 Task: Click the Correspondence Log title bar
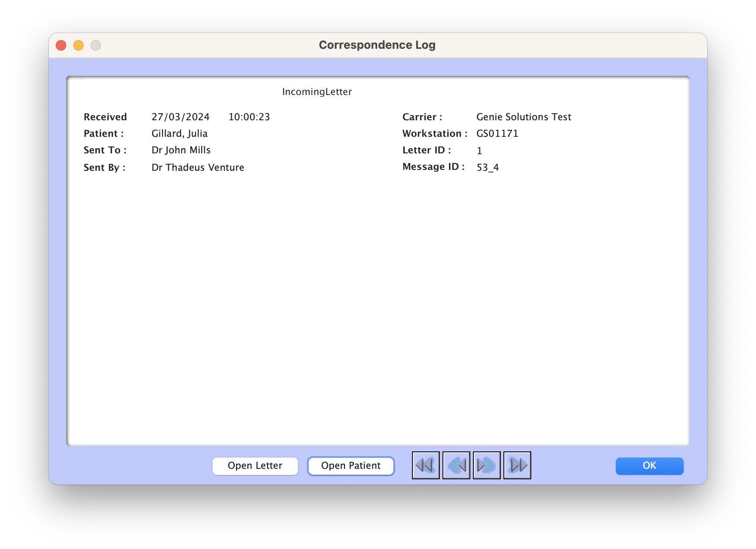[377, 44]
